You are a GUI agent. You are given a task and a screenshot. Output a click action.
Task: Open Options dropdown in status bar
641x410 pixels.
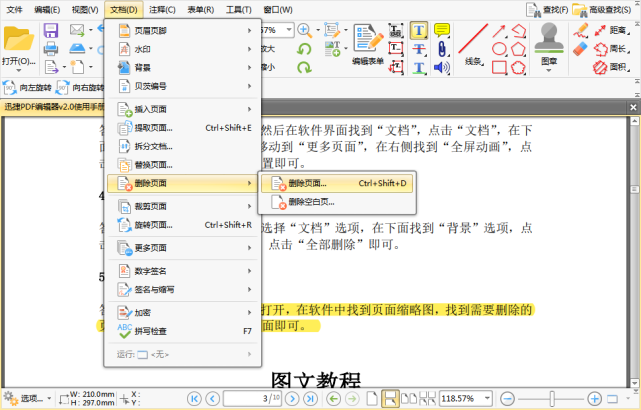[28, 398]
